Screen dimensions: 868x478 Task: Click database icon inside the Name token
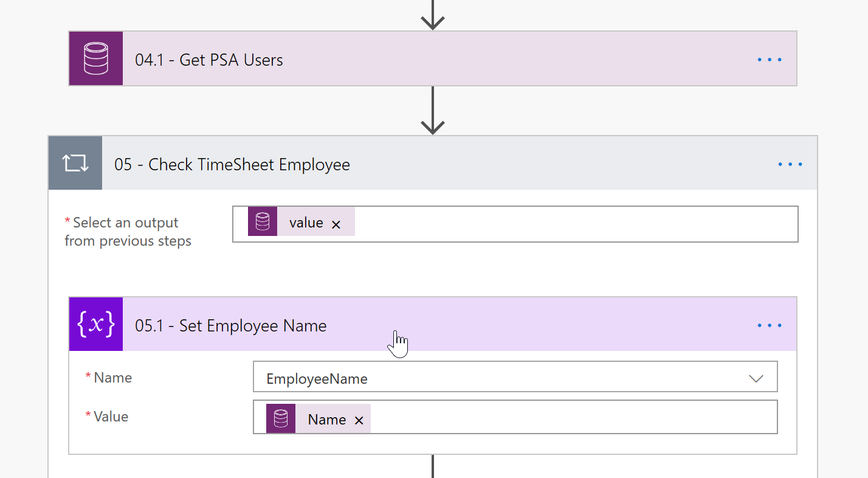click(x=281, y=418)
